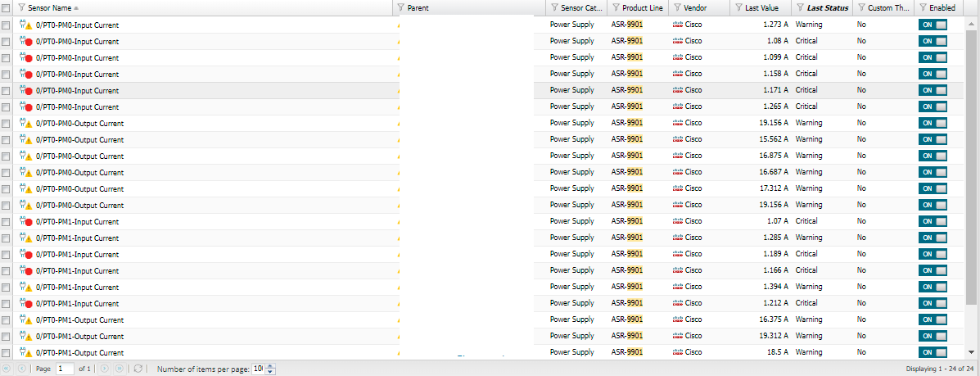
Task: Click the Product Line filter icon
Action: click(616, 7)
